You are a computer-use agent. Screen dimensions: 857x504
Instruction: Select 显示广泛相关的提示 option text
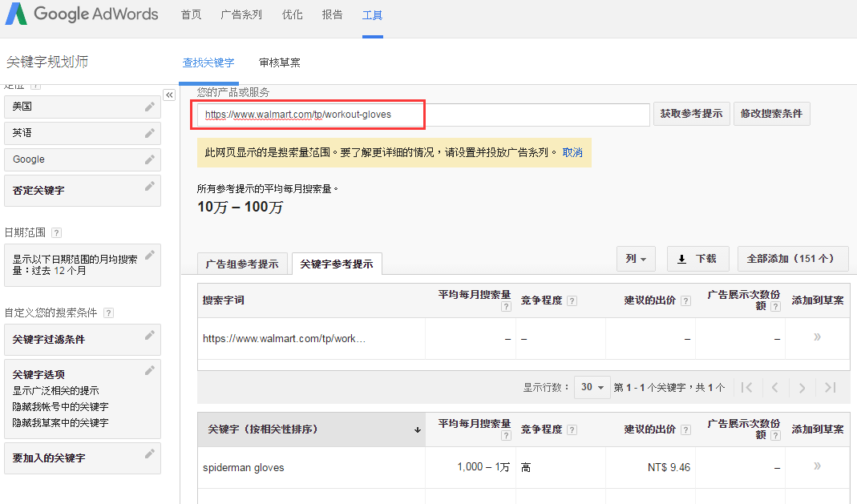(x=56, y=391)
